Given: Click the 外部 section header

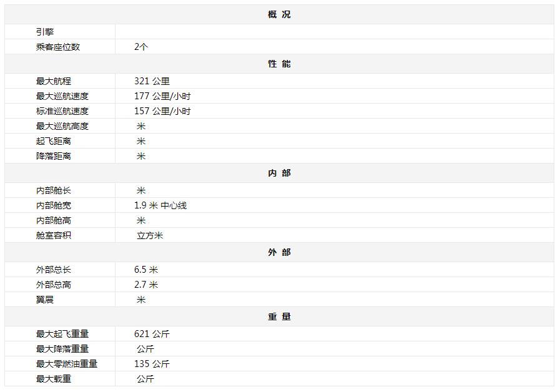Looking at the screenshot, I should [x=279, y=252].
